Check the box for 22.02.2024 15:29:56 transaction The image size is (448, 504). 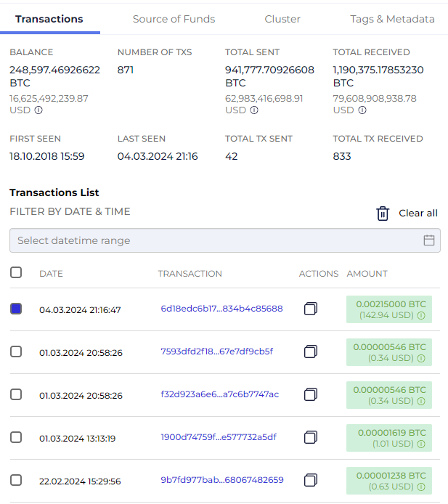tap(16, 480)
